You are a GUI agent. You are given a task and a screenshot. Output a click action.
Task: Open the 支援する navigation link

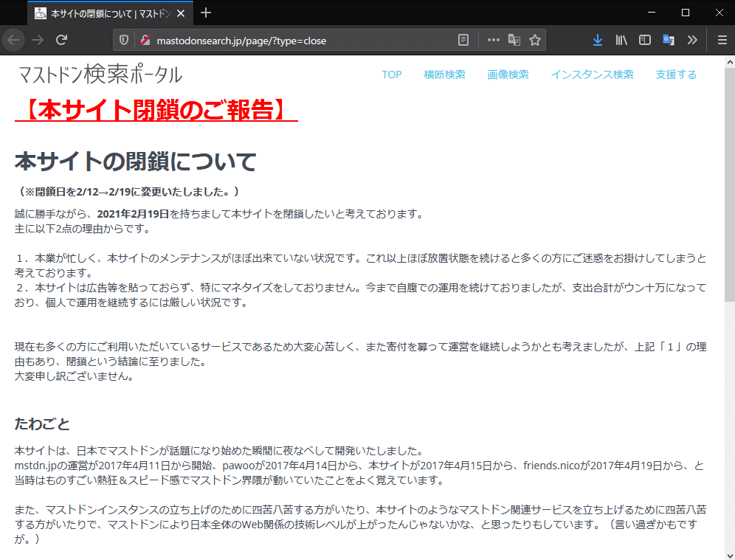676,75
